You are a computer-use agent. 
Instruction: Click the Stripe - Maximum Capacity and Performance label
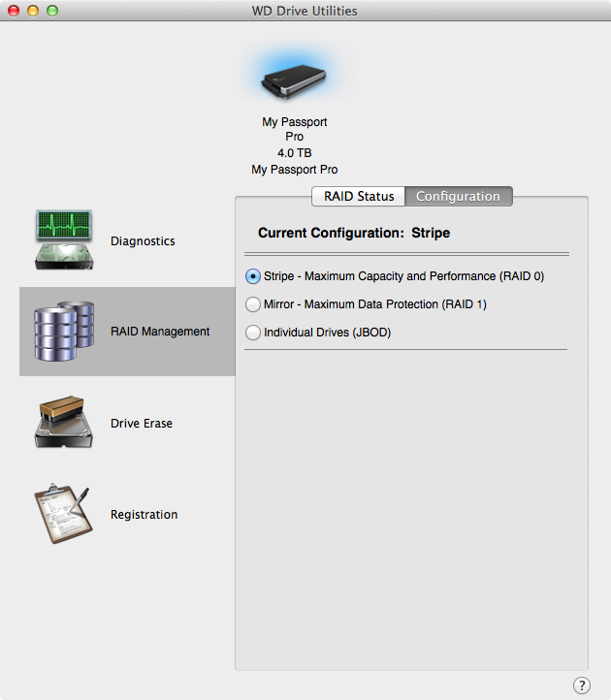pos(403,276)
